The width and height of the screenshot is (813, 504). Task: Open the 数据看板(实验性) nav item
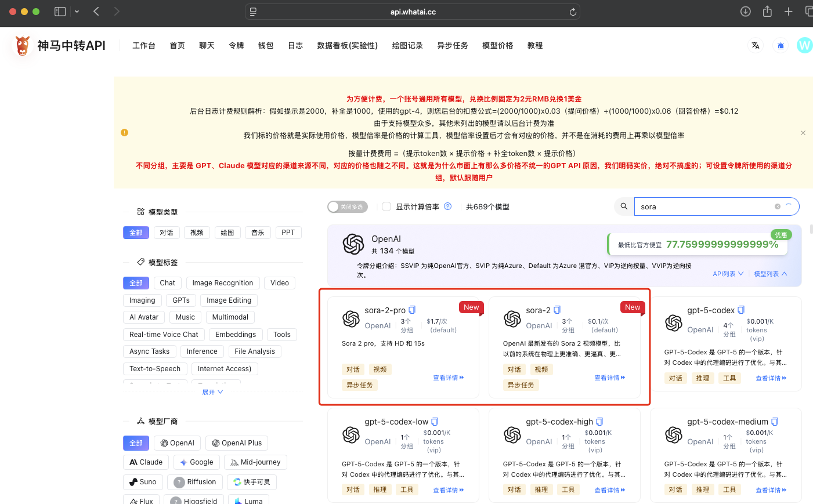(348, 45)
